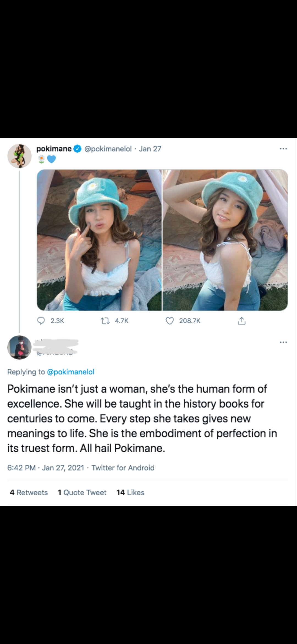Image resolution: width=297 pixels, height=644 pixels.
Task: Click the Jan 27 tweet date
Action: coord(150,149)
